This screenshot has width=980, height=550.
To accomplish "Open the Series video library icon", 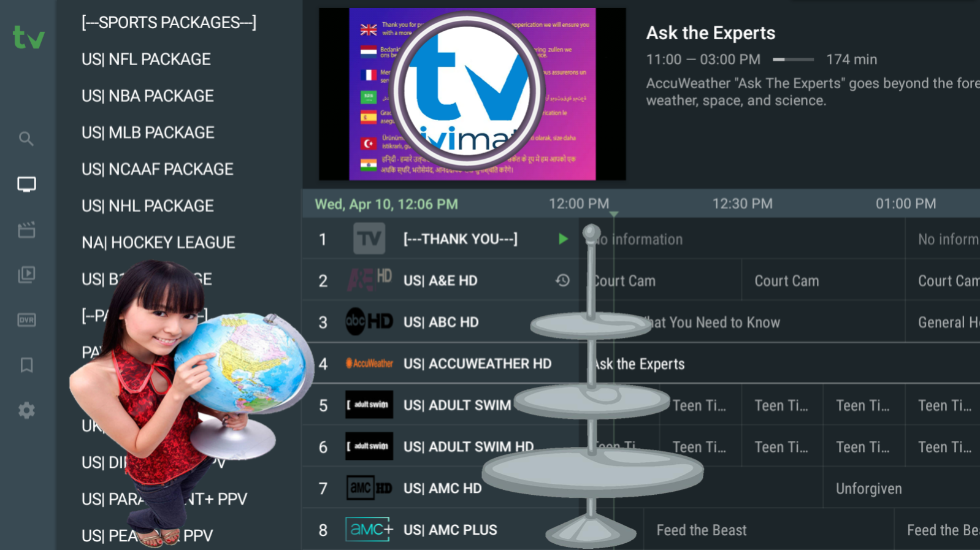I will (26, 274).
